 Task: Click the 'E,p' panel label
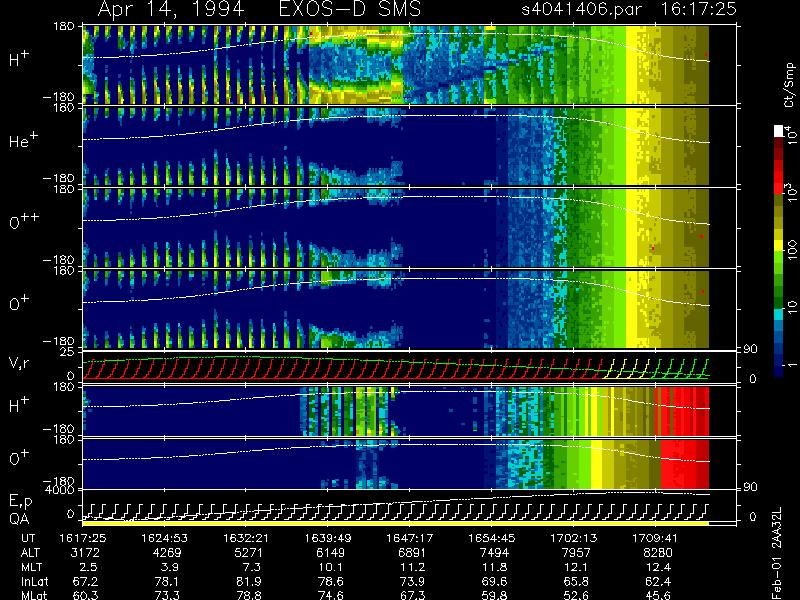(20, 502)
